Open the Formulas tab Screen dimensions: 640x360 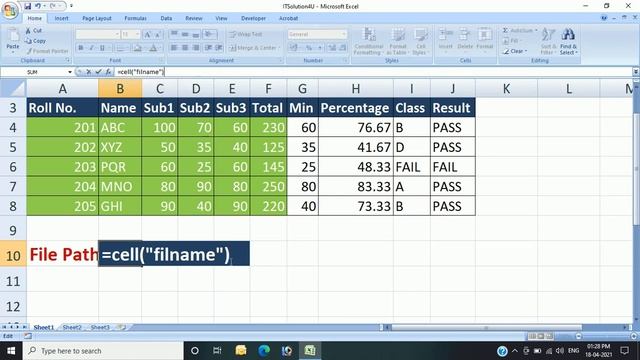[135, 18]
